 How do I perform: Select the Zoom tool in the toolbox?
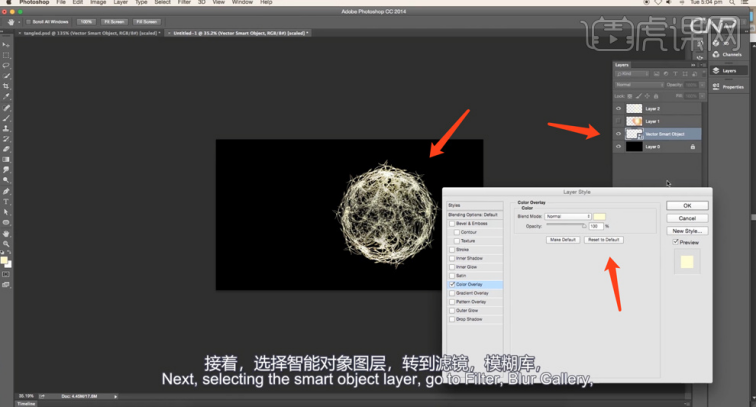pyautogui.click(x=6, y=244)
